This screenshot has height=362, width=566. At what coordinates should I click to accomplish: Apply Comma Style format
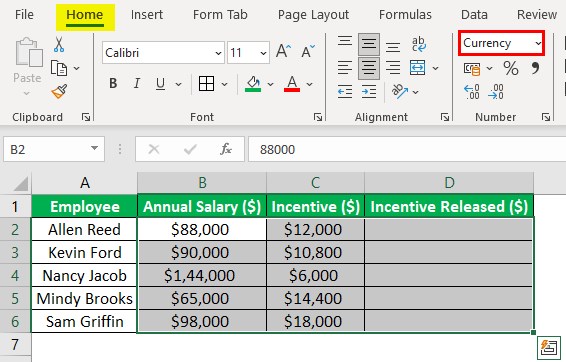point(535,68)
